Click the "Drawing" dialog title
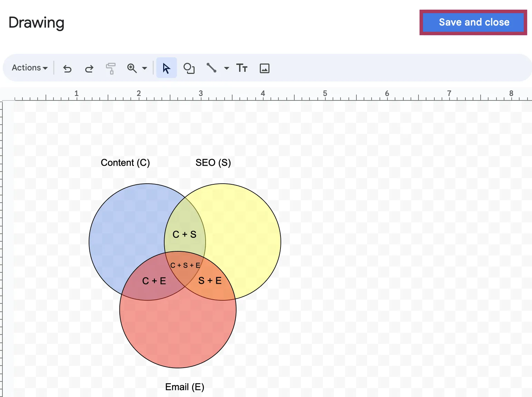This screenshot has height=397, width=532. [37, 23]
